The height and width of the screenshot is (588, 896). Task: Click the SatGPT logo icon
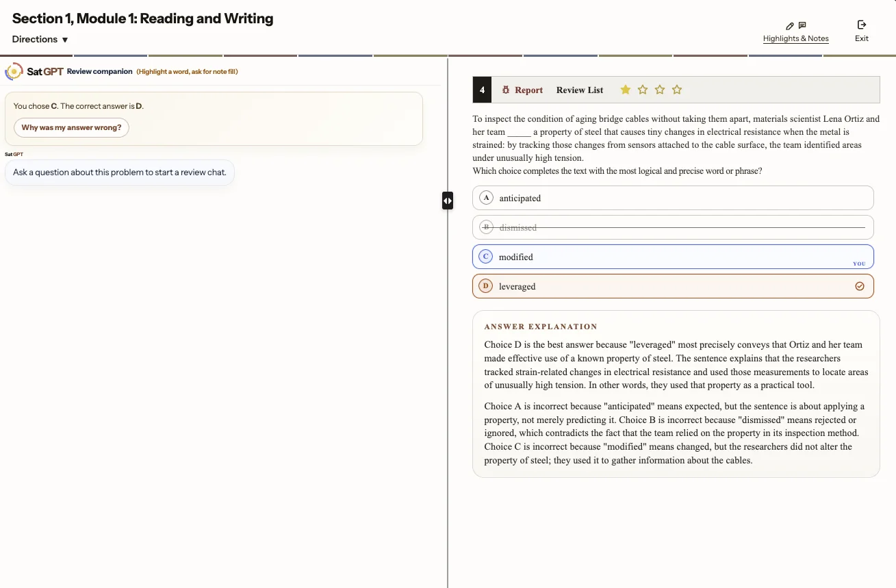[14, 71]
